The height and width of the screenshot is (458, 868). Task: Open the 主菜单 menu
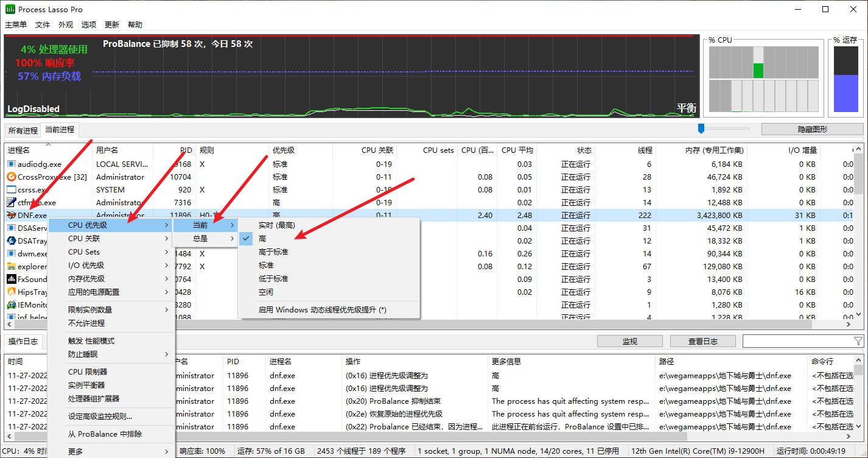coord(16,25)
